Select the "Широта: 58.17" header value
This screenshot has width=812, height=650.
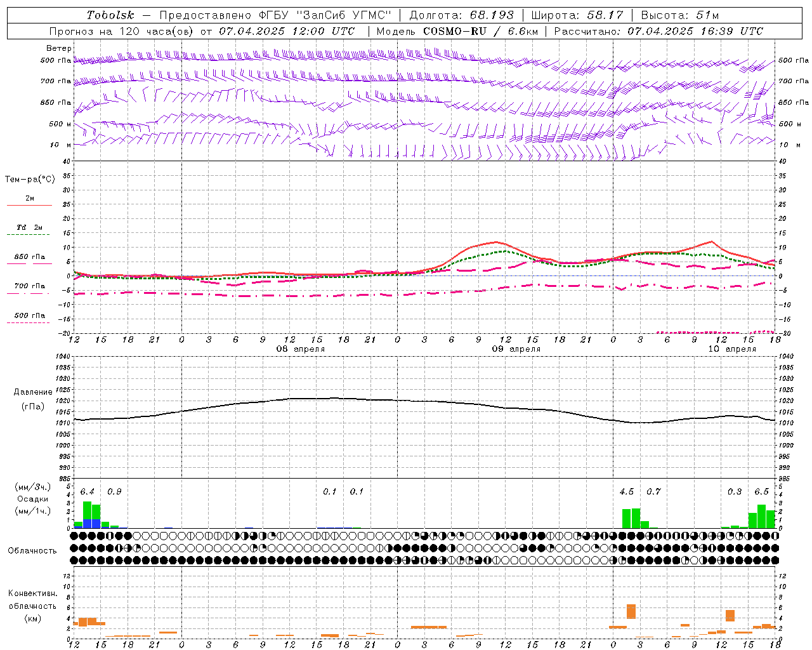point(577,15)
